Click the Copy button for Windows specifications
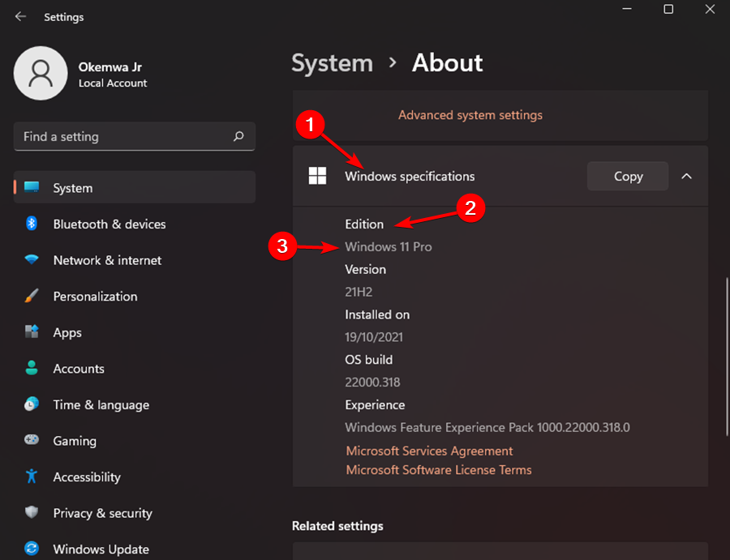This screenshot has height=560, width=730. [627, 176]
